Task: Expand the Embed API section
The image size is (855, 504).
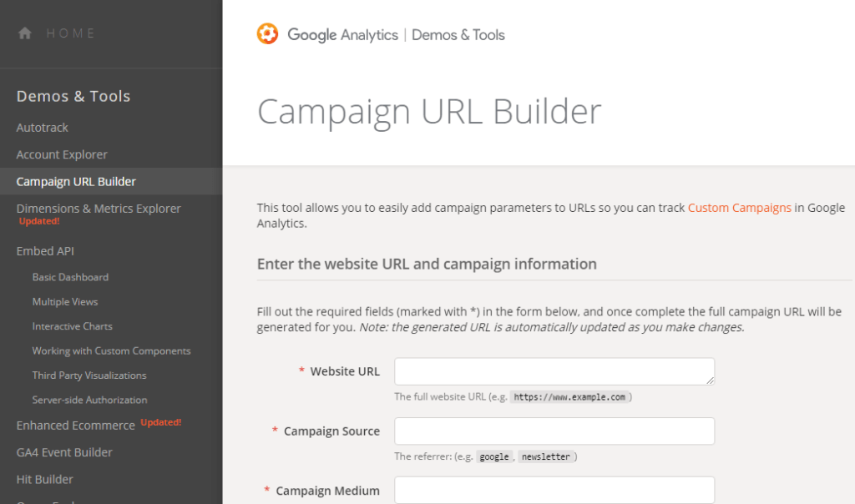Action: click(x=45, y=251)
